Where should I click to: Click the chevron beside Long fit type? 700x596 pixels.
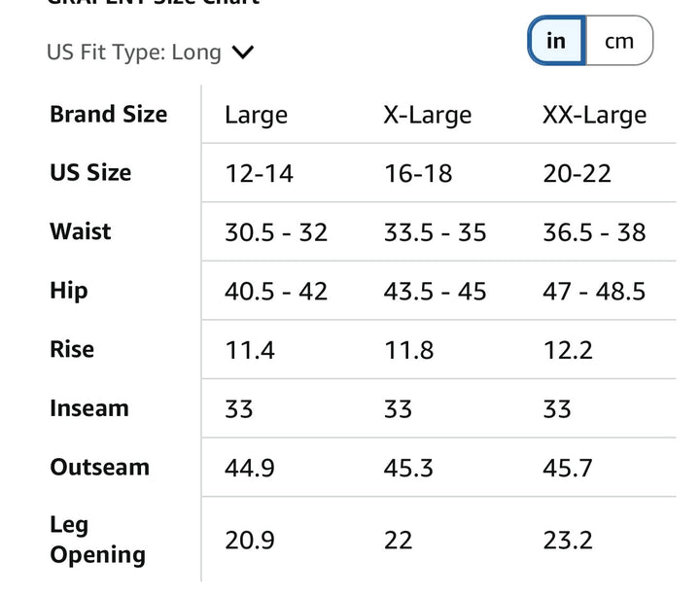pos(243,53)
